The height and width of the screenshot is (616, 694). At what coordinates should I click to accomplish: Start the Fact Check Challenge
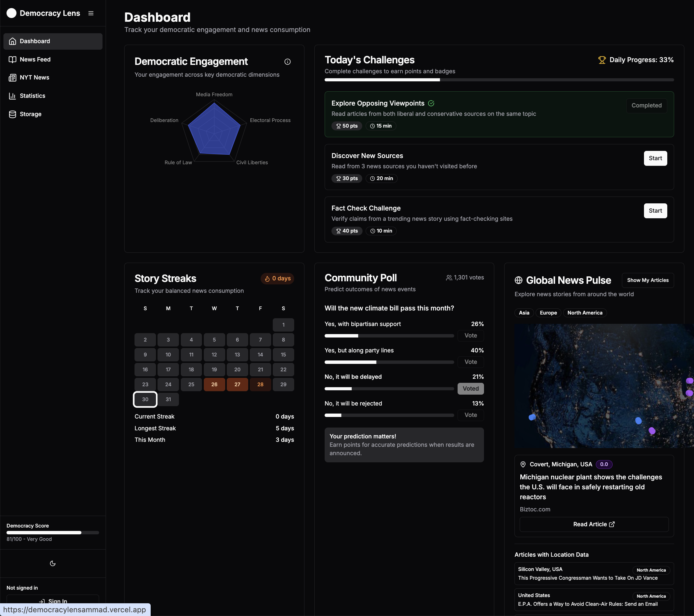[655, 211]
